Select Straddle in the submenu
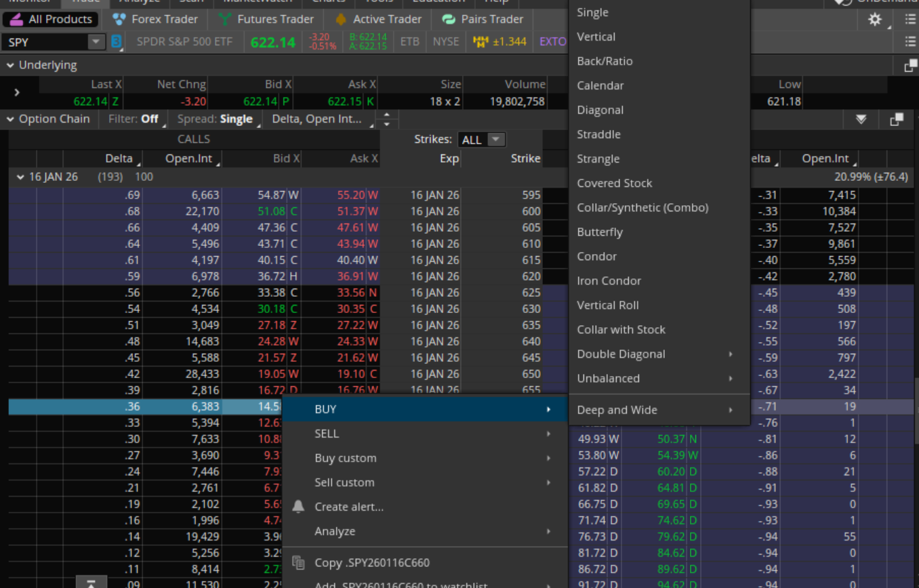Screen dimensions: 919x588 coord(659,134)
